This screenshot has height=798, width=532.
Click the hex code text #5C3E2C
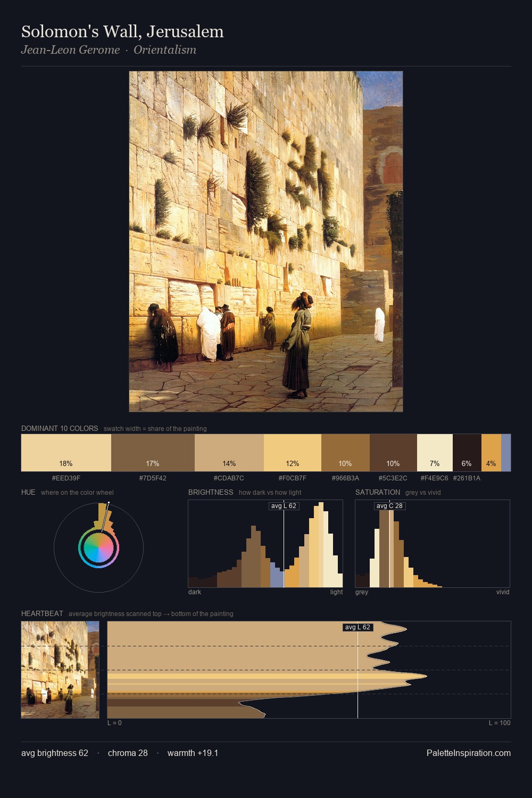(x=393, y=478)
